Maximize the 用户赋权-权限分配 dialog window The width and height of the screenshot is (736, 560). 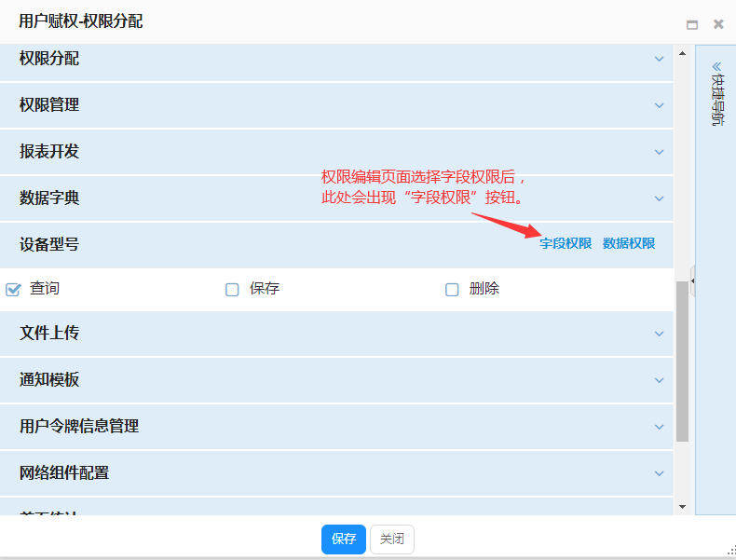click(692, 24)
